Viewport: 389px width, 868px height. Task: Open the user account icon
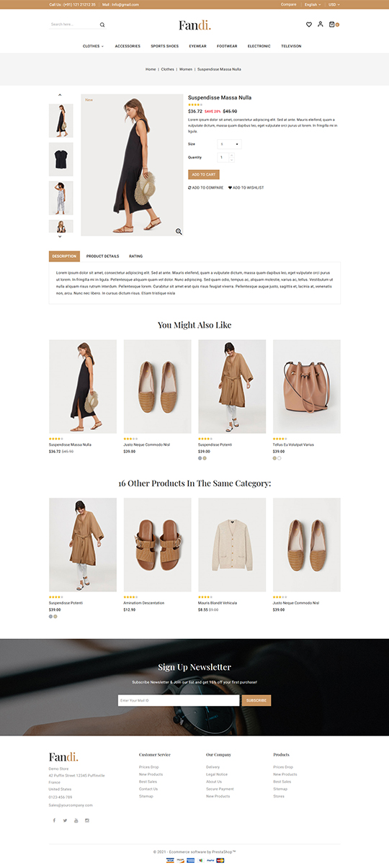(321, 24)
